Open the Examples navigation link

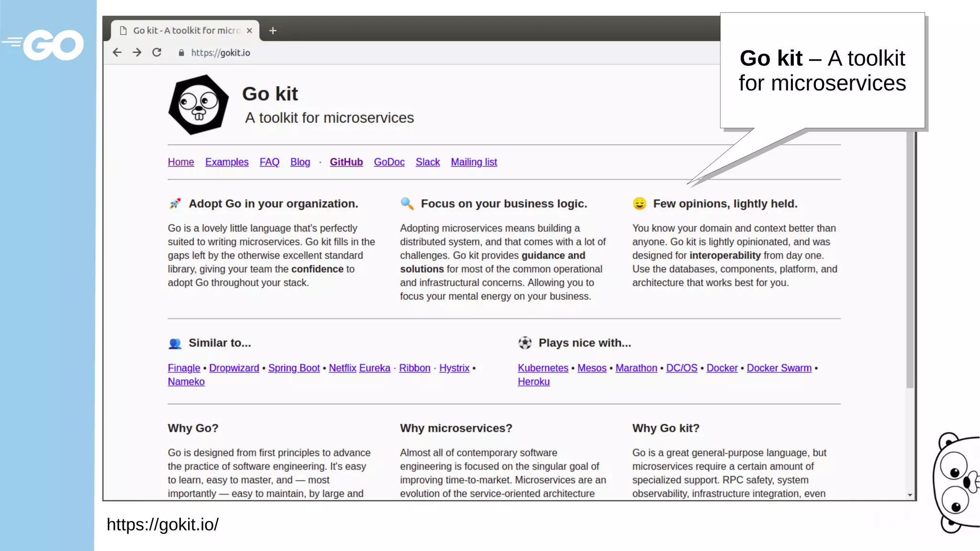(x=227, y=162)
